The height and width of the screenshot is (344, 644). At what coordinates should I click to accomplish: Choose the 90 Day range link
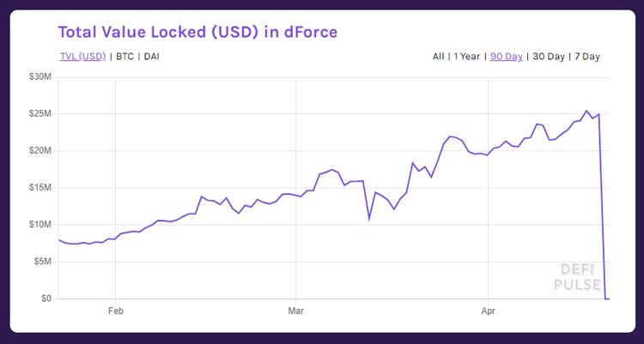click(507, 57)
